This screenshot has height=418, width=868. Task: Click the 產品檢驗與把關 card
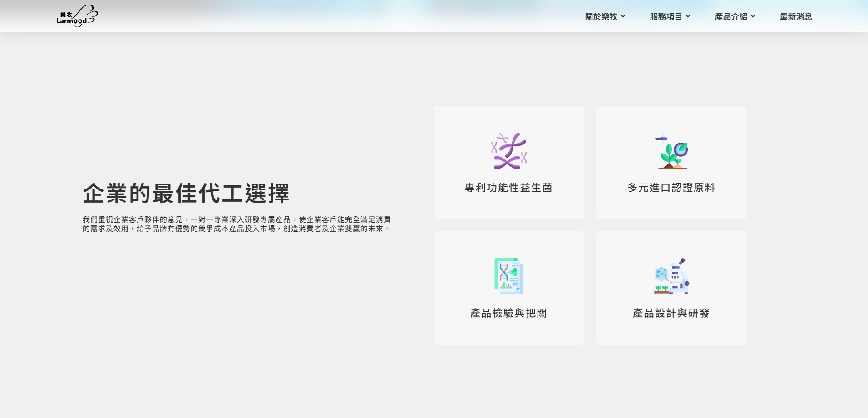(508, 288)
